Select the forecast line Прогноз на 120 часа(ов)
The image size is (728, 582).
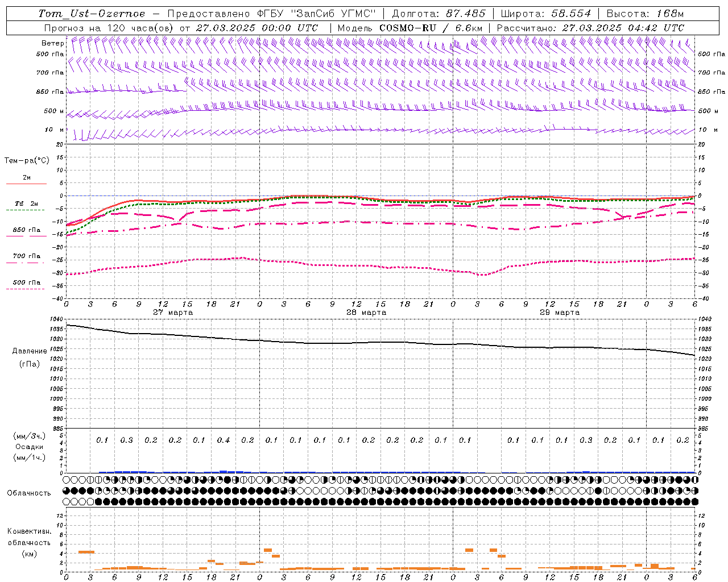coord(109,28)
